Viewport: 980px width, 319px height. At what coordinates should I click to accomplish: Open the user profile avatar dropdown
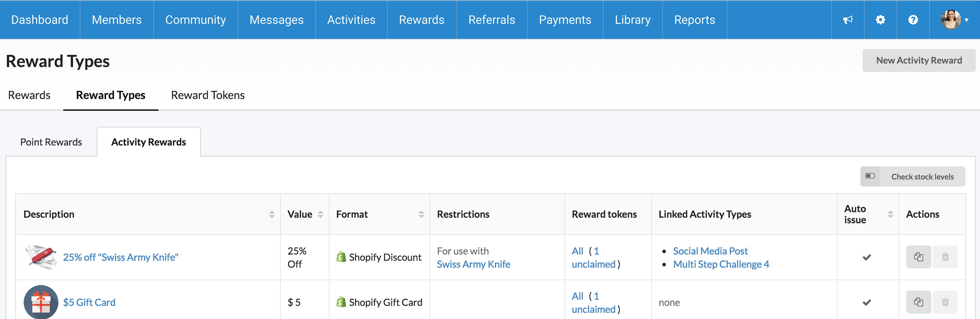coord(954,20)
